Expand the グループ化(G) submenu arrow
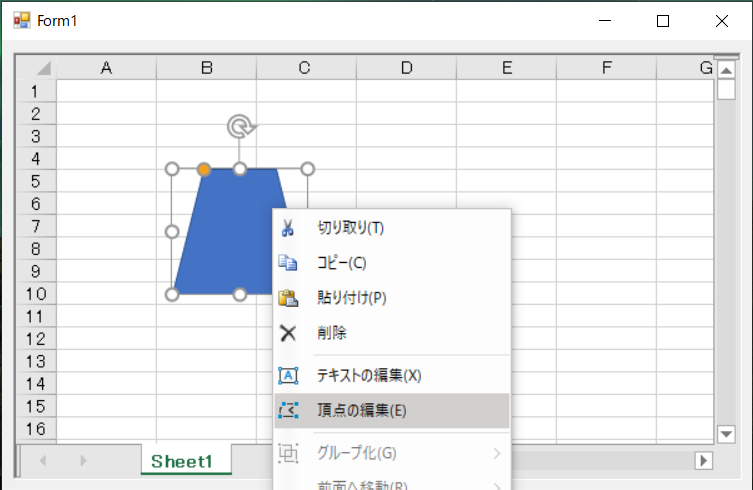753x490 pixels. point(497,454)
